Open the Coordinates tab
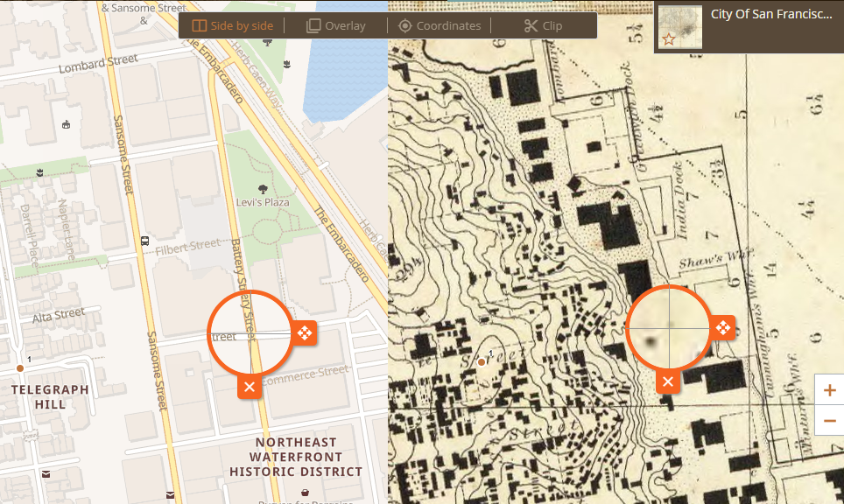Image resolution: width=844 pixels, height=504 pixels. (x=440, y=26)
